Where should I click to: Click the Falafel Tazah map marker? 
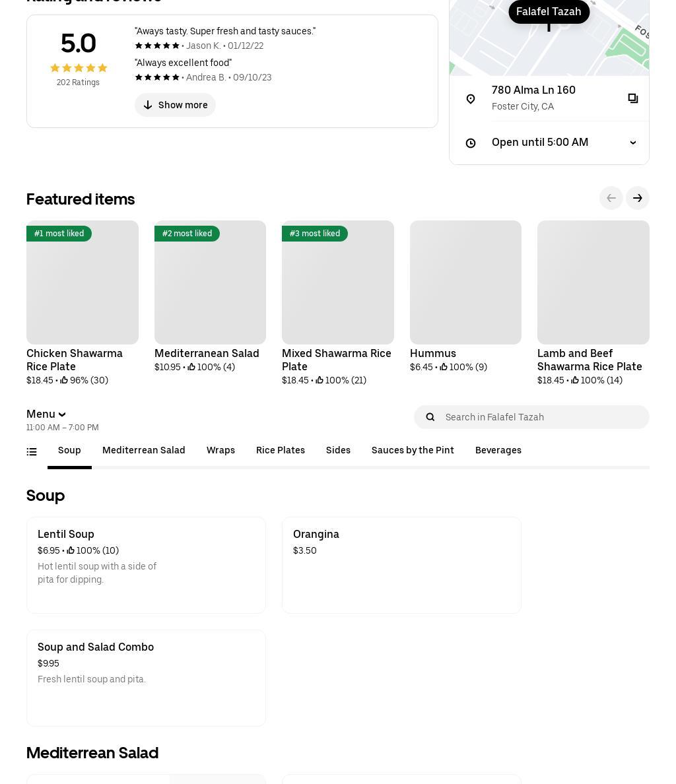click(x=549, y=12)
